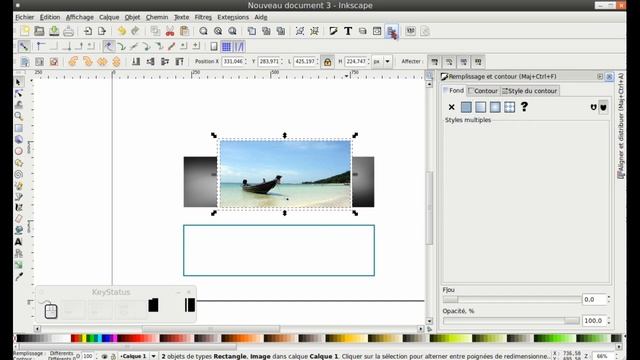The width and height of the screenshot is (640, 360).
Task: Switch to the Contour tab
Action: (x=483, y=91)
